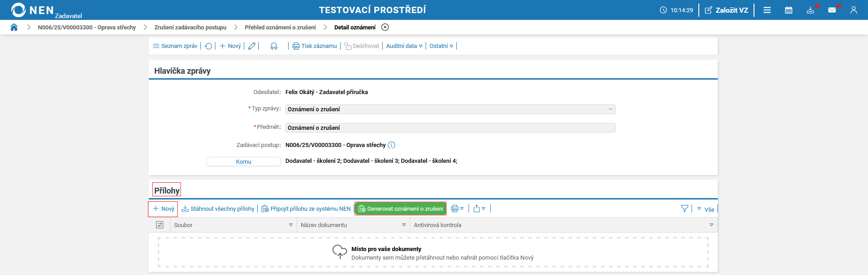Click the info icon next to Zadávací postup
The image size is (868, 275).
[392, 145]
